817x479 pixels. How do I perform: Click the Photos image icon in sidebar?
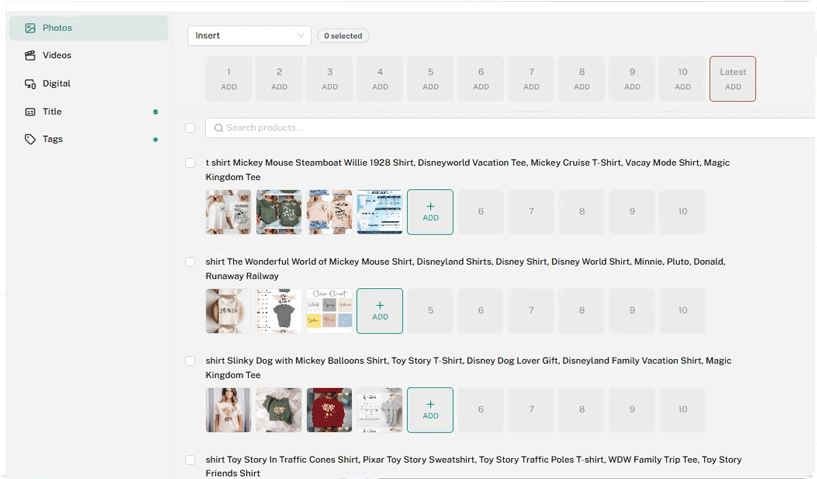coord(30,28)
